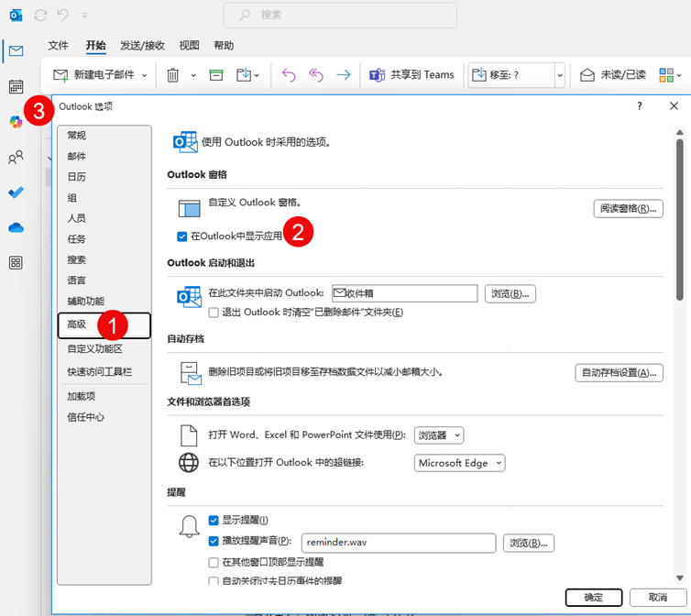
Task: Enable auto-dismiss past calendar reminders
Action: click(214, 581)
